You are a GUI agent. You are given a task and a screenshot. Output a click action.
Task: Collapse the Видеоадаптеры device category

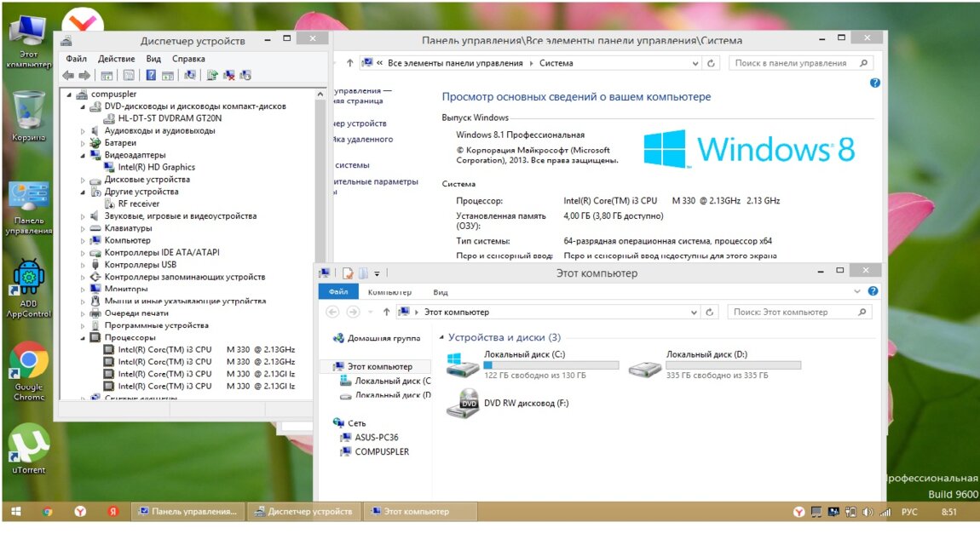[x=84, y=155]
